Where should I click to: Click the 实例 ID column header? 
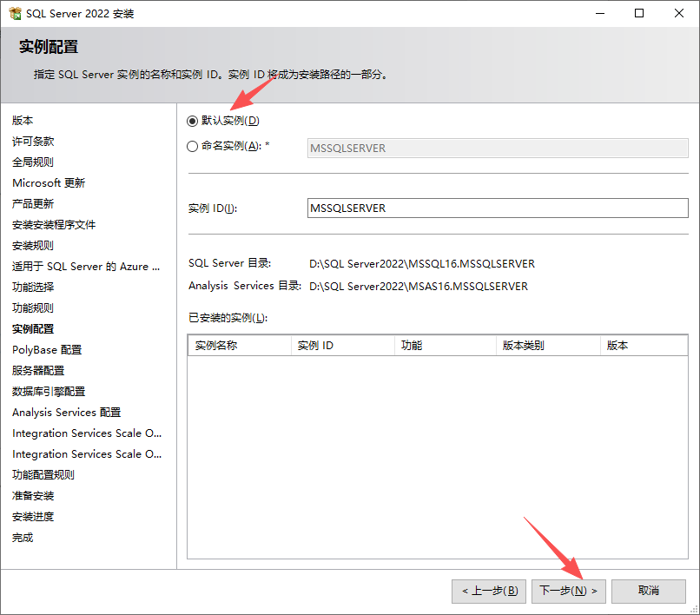[343, 345]
